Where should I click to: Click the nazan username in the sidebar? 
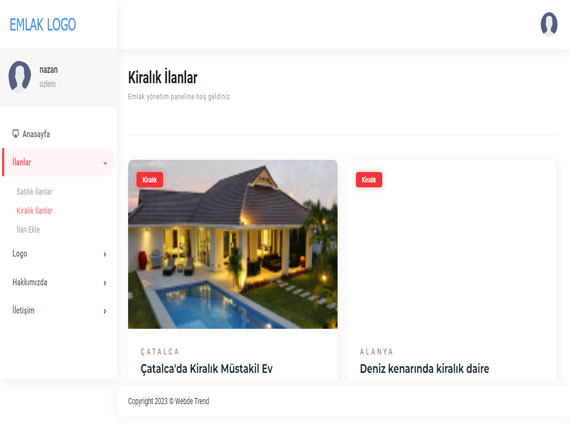[49, 69]
